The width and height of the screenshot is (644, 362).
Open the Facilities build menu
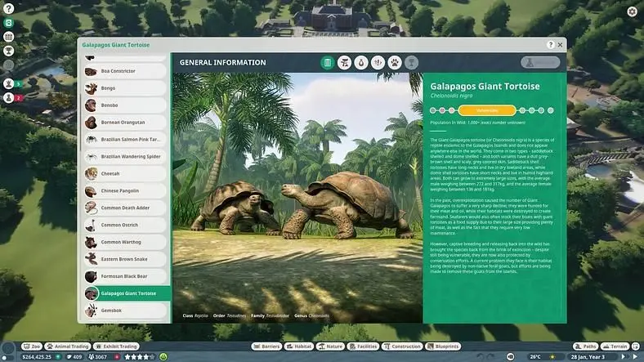363,346
